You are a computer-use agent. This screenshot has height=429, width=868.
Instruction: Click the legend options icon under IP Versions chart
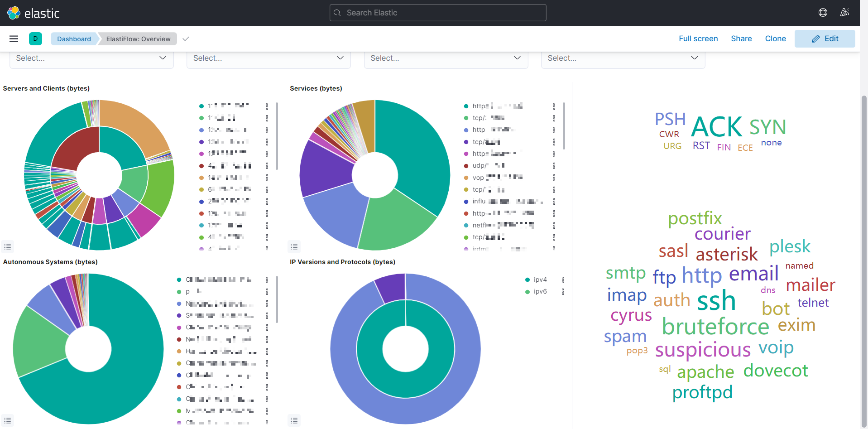(294, 420)
